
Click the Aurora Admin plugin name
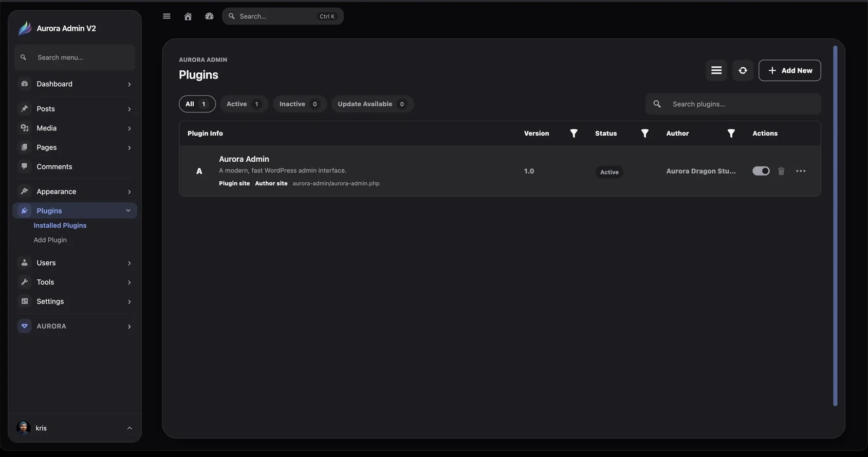(x=244, y=159)
